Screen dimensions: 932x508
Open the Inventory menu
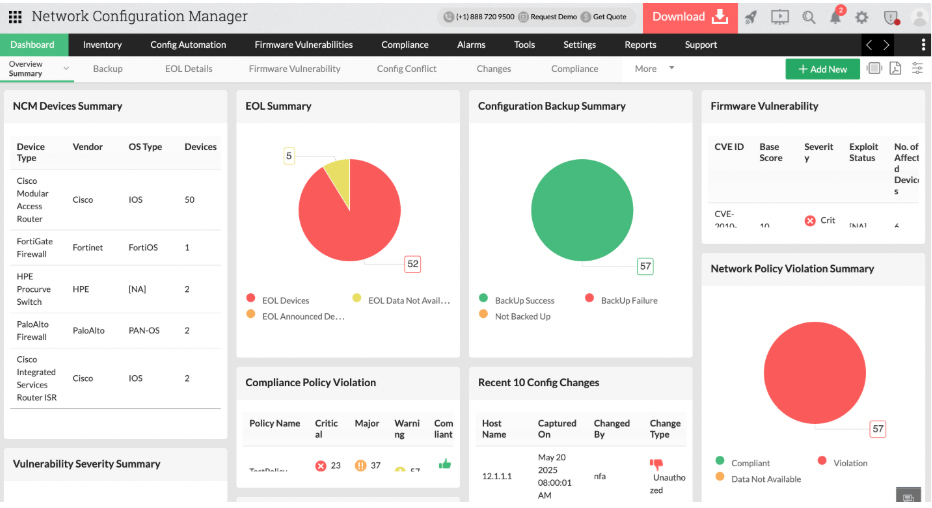[x=102, y=45]
